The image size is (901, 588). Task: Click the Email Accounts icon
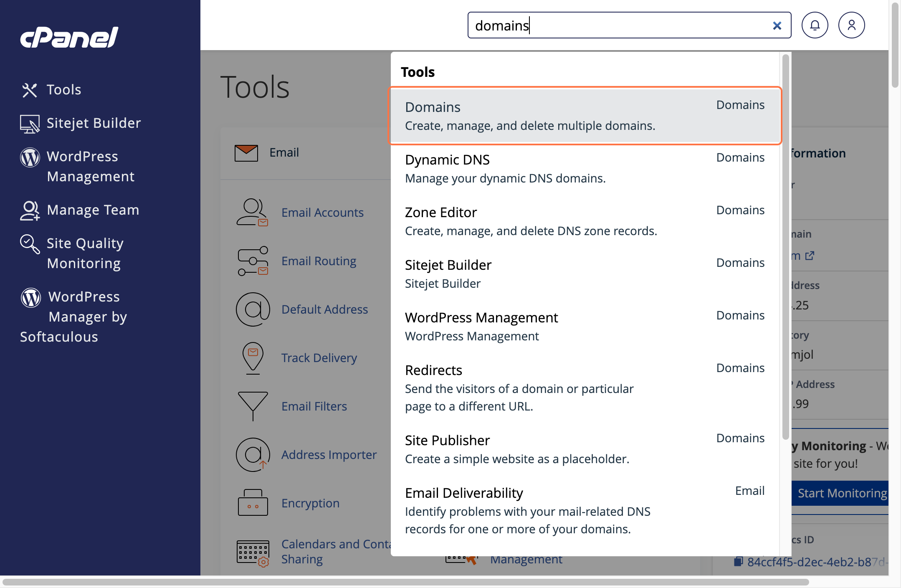point(253,213)
